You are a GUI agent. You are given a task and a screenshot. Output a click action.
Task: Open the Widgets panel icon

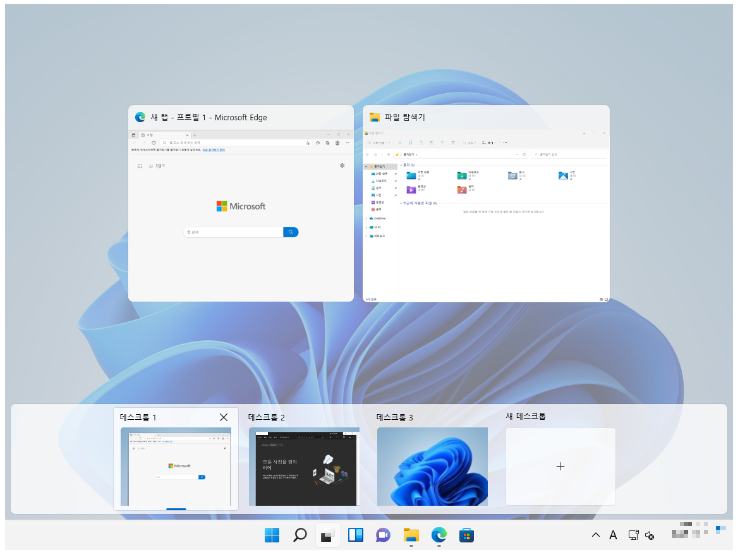(355, 535)
